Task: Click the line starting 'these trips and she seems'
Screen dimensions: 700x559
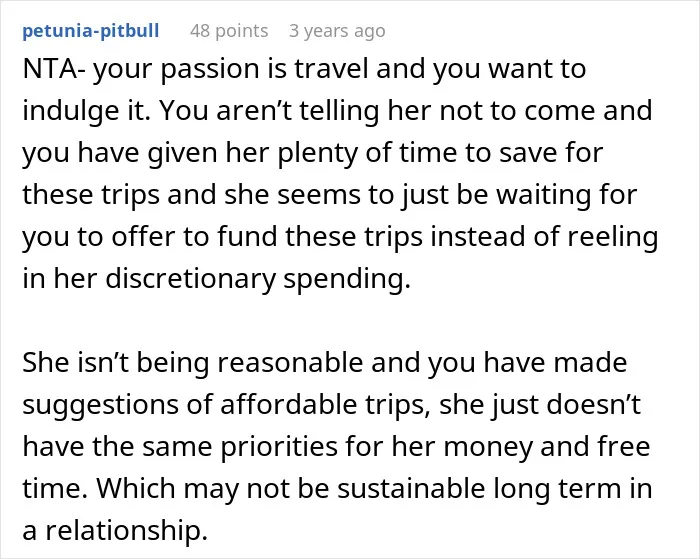Action: (x=330, y=195)
